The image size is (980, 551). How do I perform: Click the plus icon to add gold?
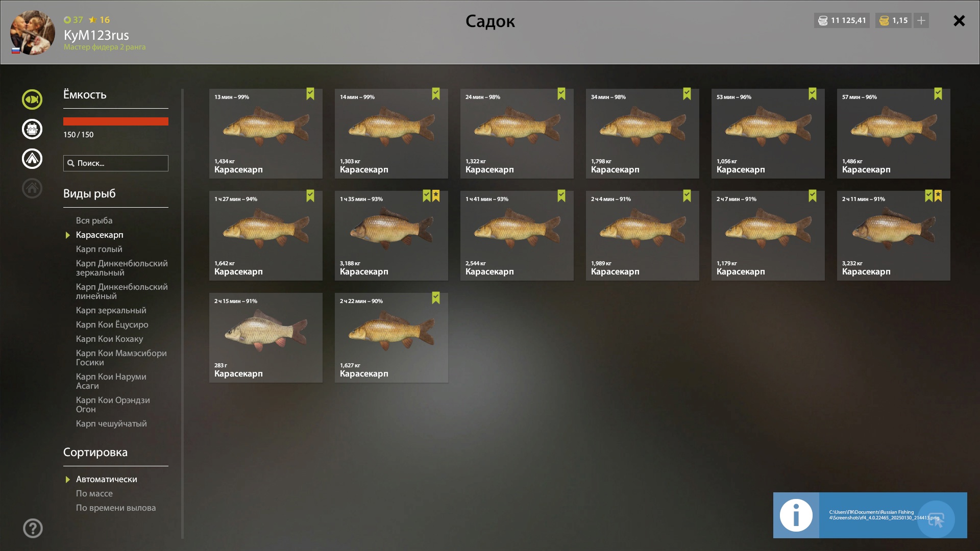(921, 20)
